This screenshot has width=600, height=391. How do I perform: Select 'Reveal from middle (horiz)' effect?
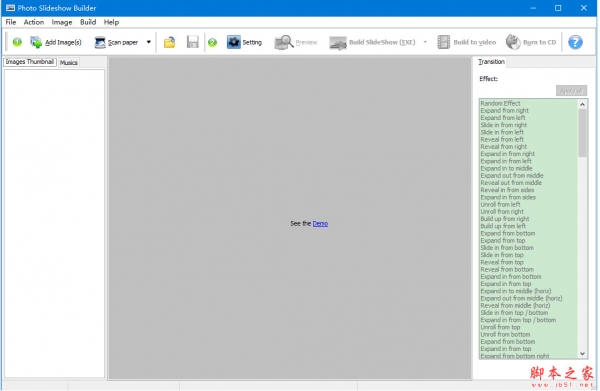tap(515, 306)
